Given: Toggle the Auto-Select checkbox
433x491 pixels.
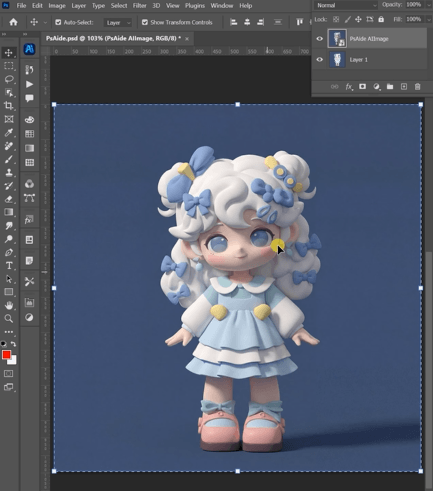Looking at the screenshot, I should pos(58,22).
